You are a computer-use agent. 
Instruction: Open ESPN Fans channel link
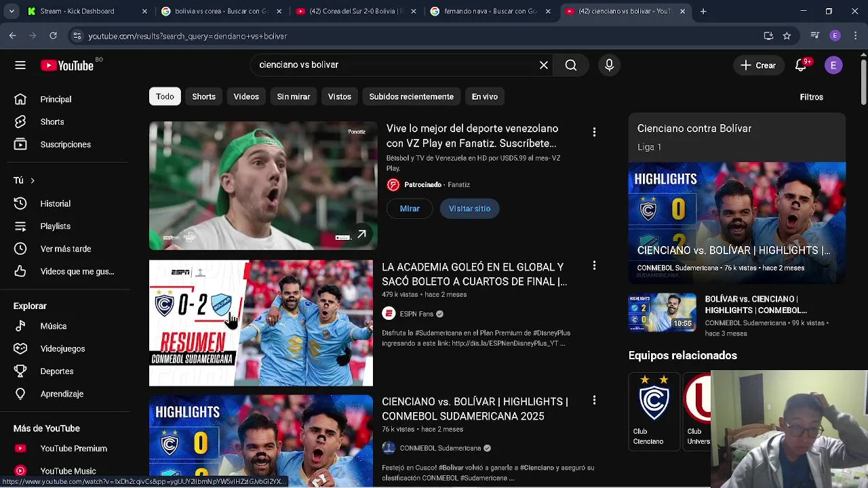pyautogui.click(x=416, y=314)
